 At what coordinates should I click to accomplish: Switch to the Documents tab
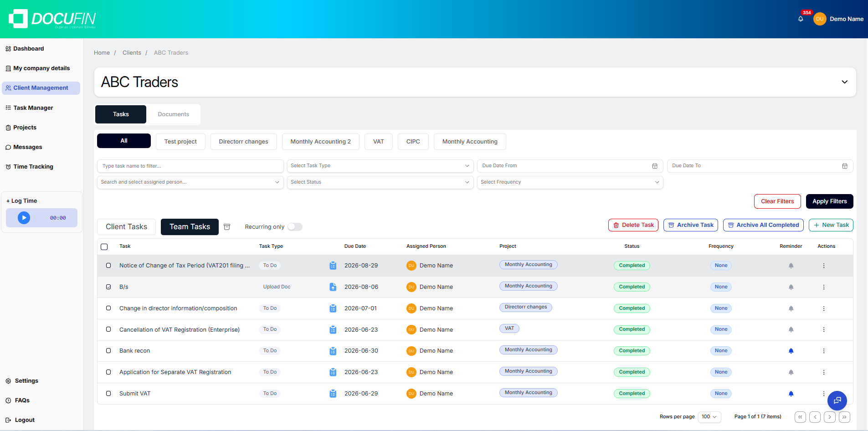pos(173,114)
